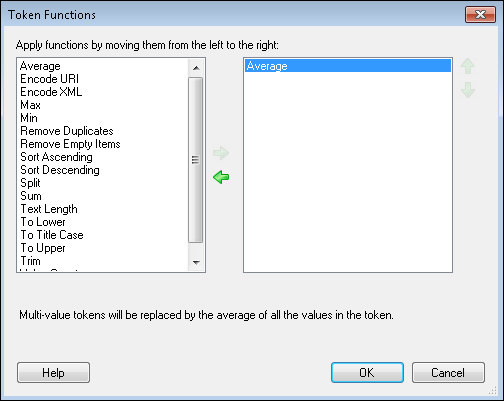Click the green left arrow to remove function
Screen dimensions: 504x401
click(221, 177)
